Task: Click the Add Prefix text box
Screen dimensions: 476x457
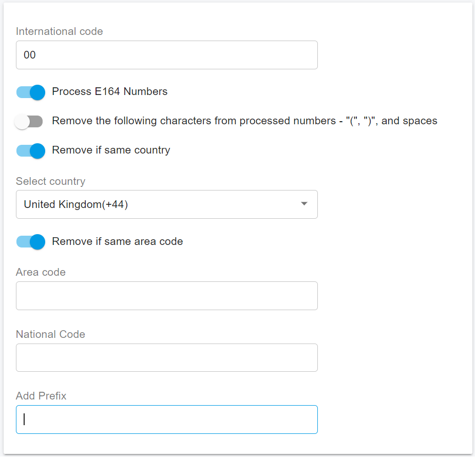Action: pyautogui.click(x=167, y=419)
